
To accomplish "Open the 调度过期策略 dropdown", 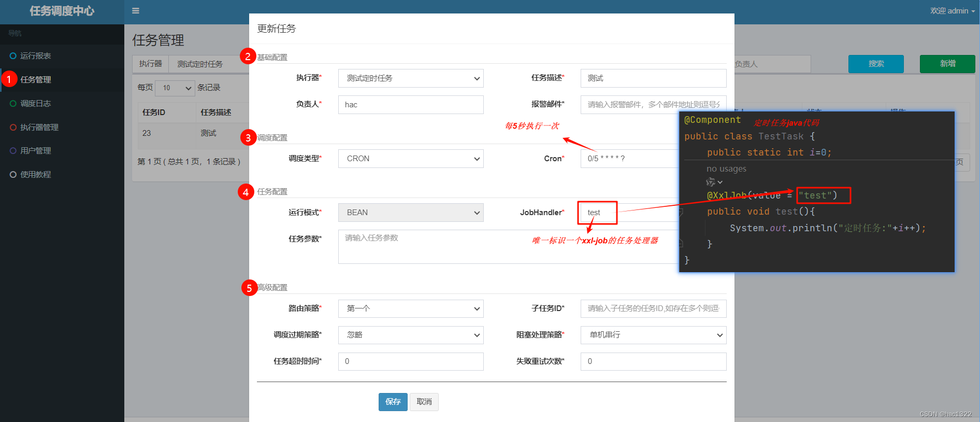I will click(x=411, y=335).
